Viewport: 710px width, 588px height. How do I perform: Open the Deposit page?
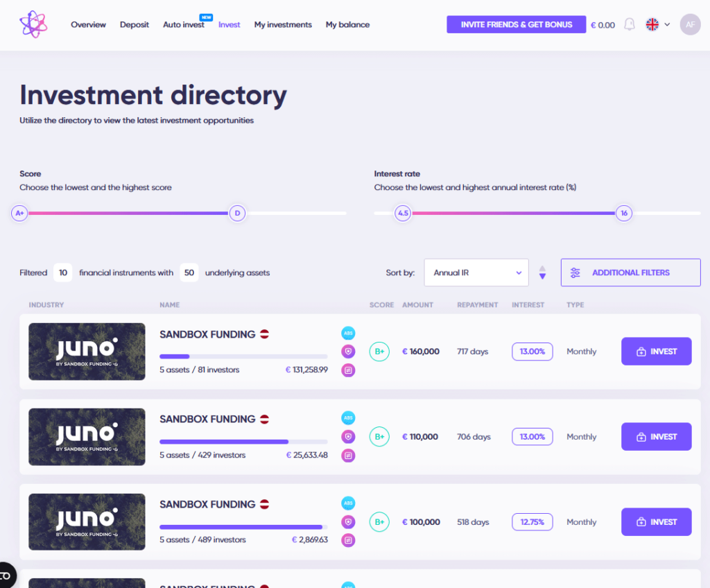click(x=135, y=24)
